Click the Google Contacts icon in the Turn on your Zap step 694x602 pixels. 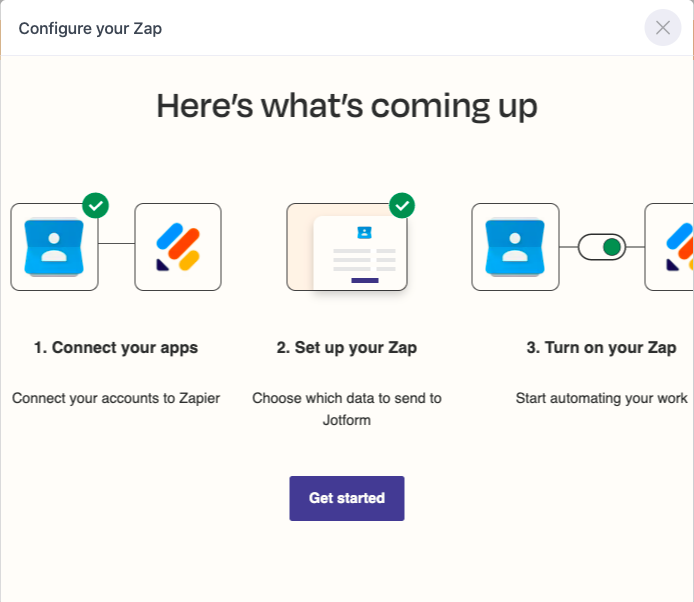pos(515,247)
